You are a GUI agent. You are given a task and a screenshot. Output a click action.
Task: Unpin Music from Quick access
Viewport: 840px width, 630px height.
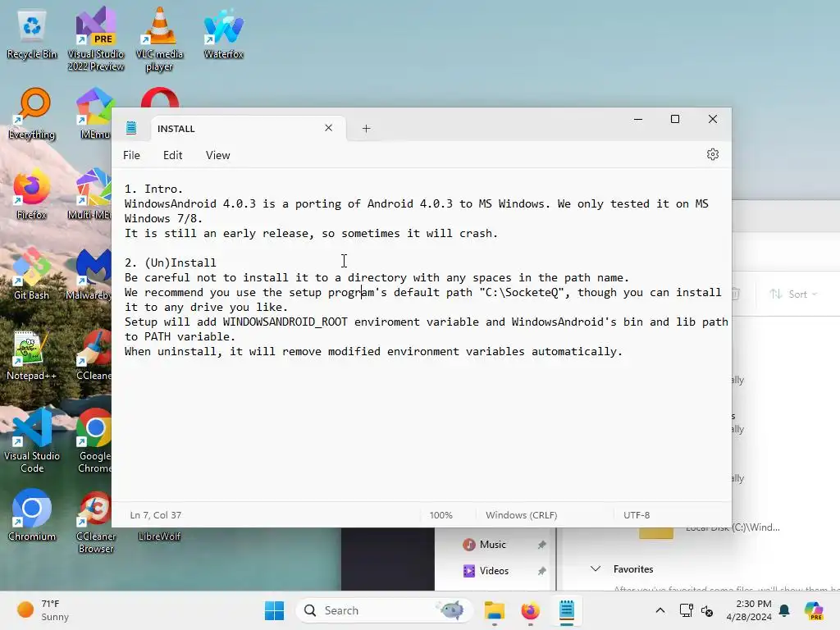click(541, 545)
